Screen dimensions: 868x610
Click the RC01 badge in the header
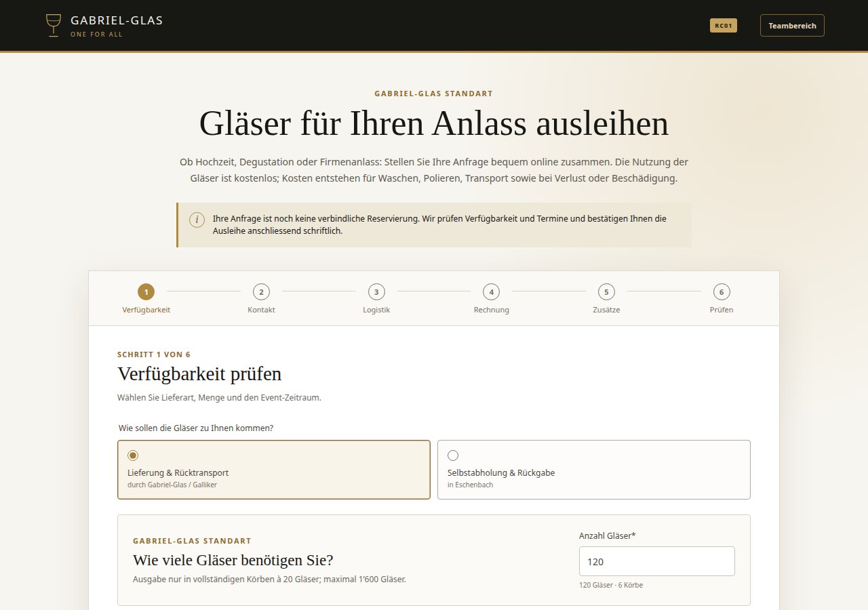pos(723,26)
